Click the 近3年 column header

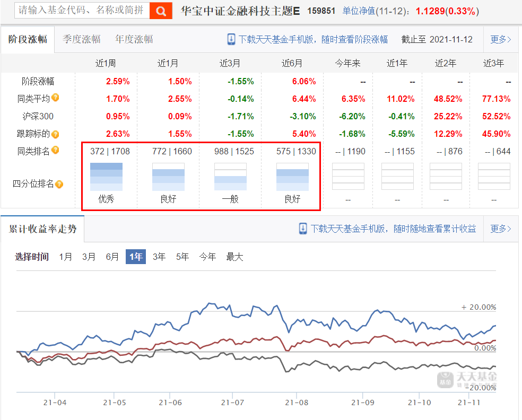(493, 63)
